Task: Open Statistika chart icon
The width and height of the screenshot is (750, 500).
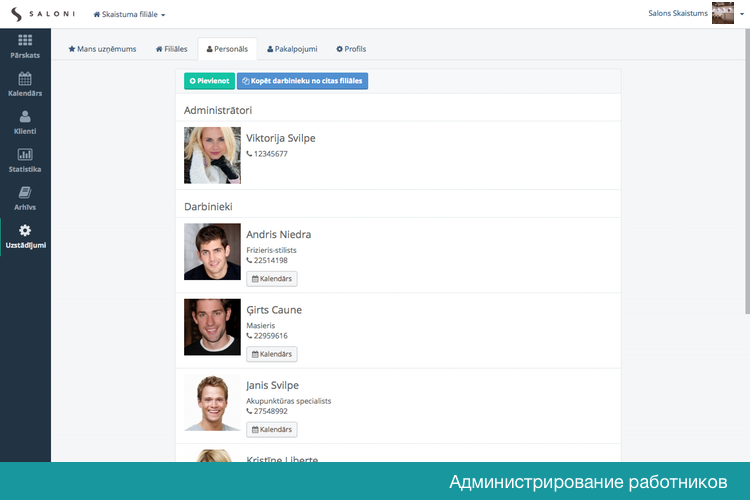Action: pyautogui.click(x=25, y=154)
